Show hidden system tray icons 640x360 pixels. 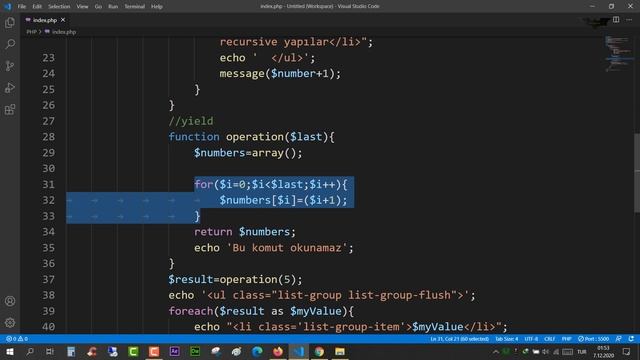[496, 351]
